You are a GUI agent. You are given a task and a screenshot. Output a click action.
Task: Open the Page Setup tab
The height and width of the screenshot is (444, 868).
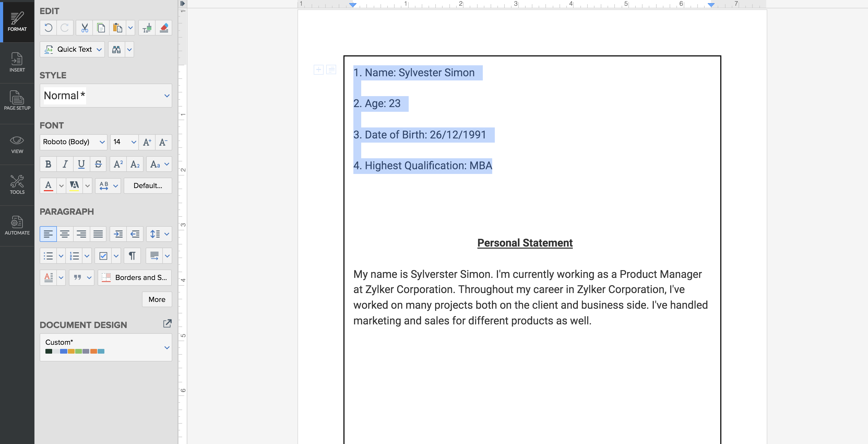17,101
